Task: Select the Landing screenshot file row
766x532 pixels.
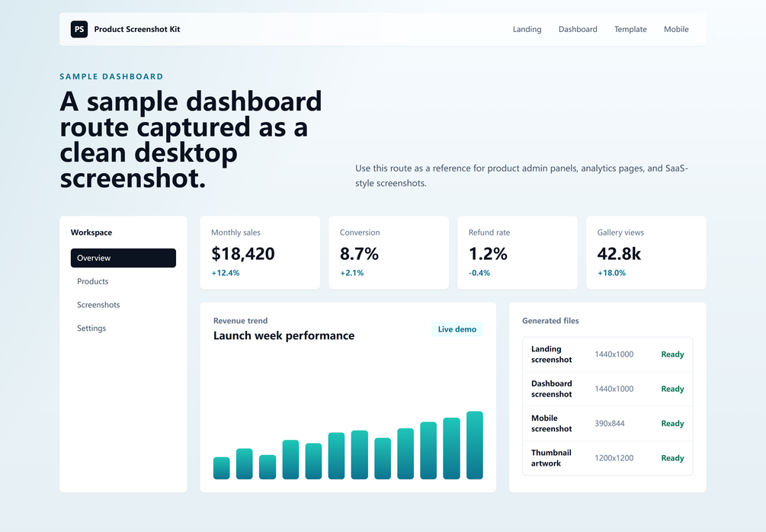Action: tap(607, 354)
